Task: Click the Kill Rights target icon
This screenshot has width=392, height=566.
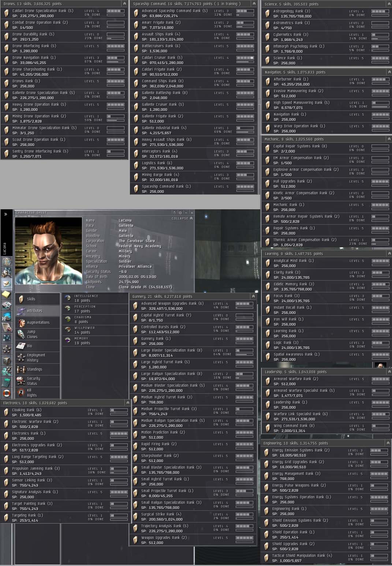Action: pos(21,393)
